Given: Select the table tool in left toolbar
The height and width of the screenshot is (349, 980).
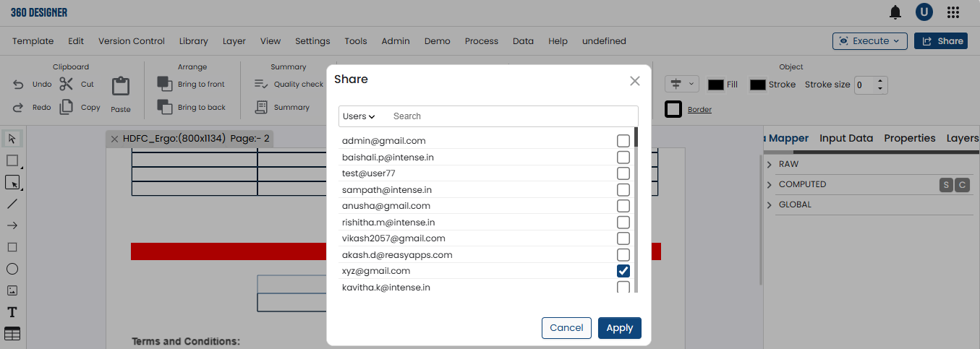Looking at the screenshot, I should [x=12, y=334].
